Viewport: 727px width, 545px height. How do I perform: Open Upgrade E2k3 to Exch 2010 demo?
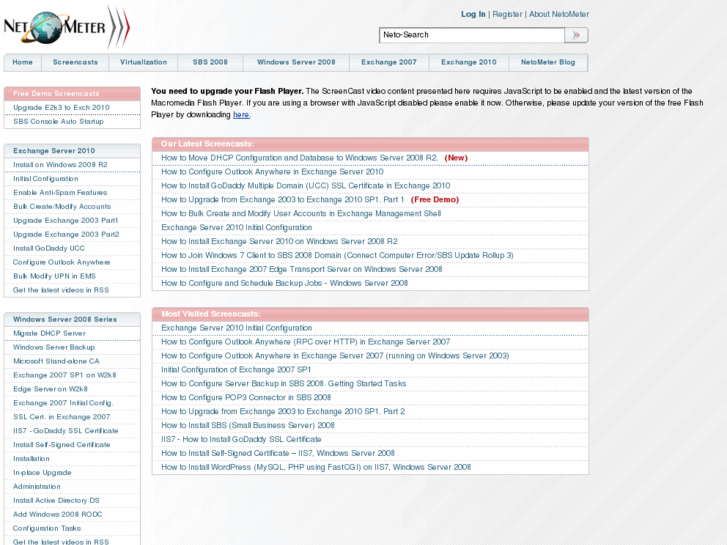61,108
